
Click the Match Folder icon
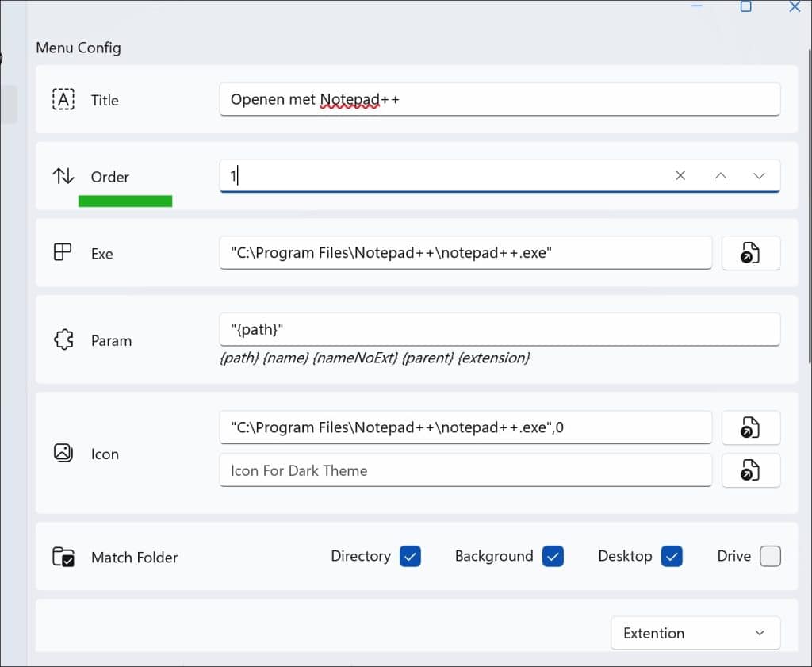(x=63, y=557)
